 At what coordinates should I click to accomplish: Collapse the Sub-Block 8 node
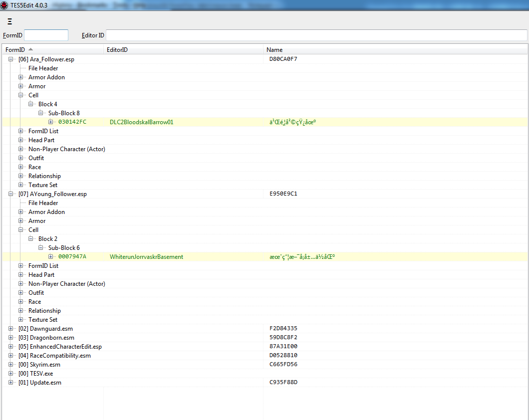[40, 113]
